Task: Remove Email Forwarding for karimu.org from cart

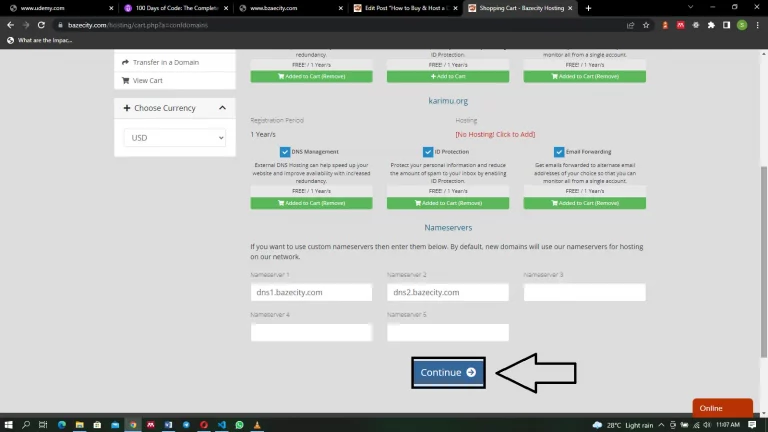Action: pyautogui.click(x=585, y=203)
